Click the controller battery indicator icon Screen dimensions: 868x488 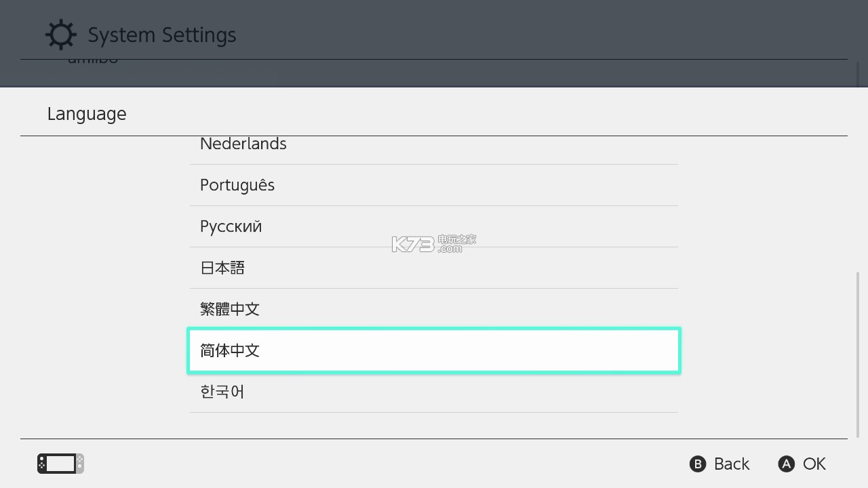click(60, 464)
